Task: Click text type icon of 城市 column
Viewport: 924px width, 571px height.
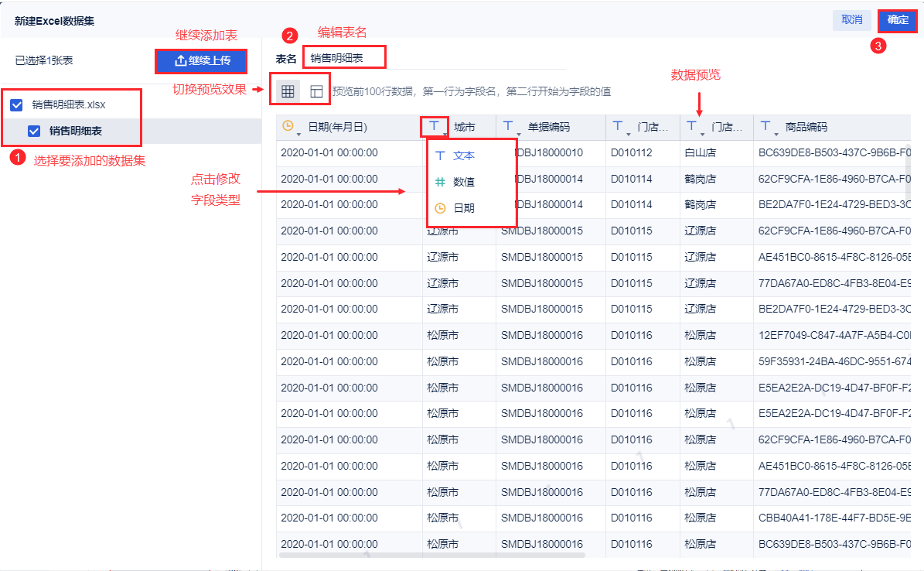Action: pyautogui.click(x=435, y=125)
